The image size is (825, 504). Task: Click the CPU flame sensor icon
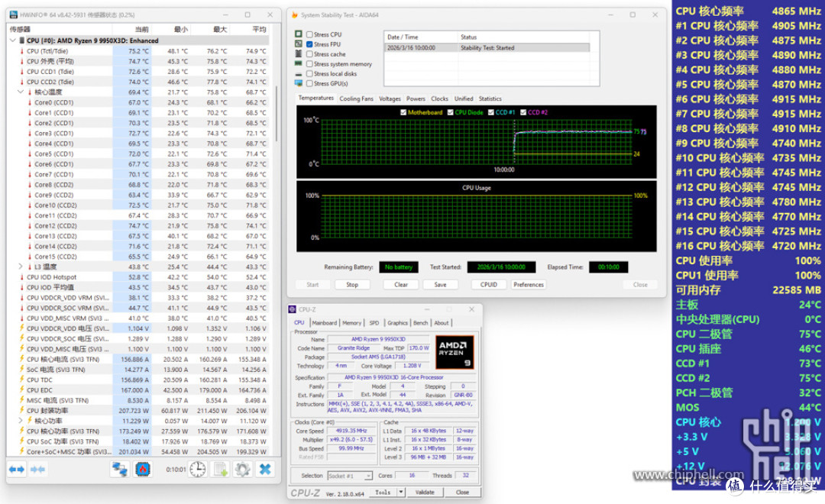[143, 470]
